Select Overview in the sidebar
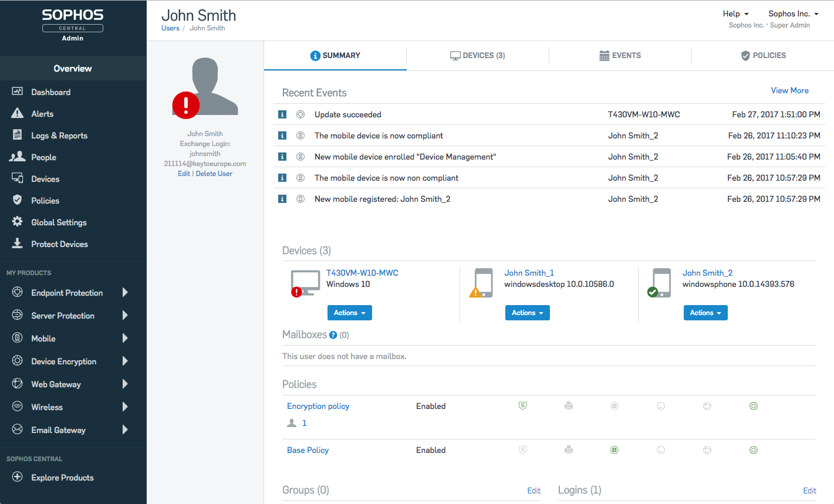This screenshot has width=834, height=504. point(73,68)
